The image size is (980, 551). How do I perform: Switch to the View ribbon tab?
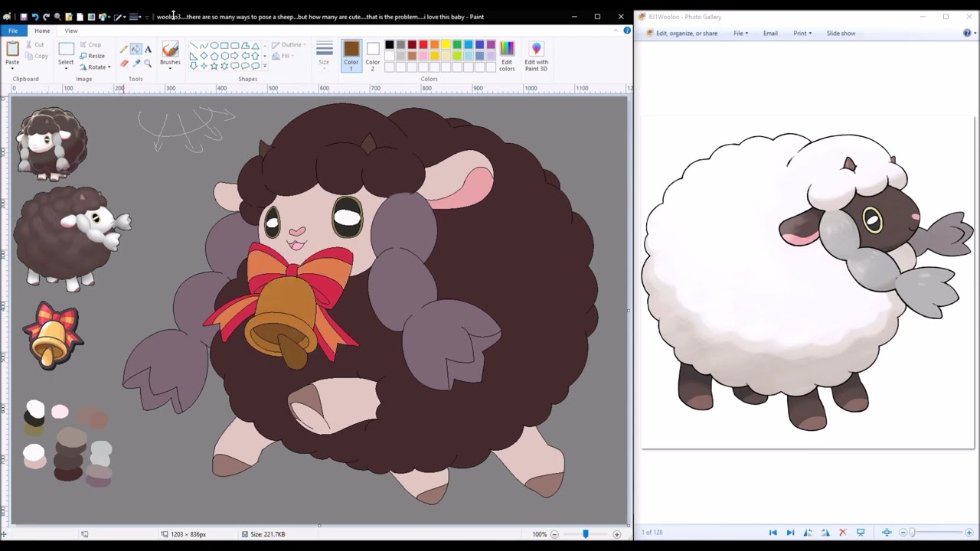71,31
